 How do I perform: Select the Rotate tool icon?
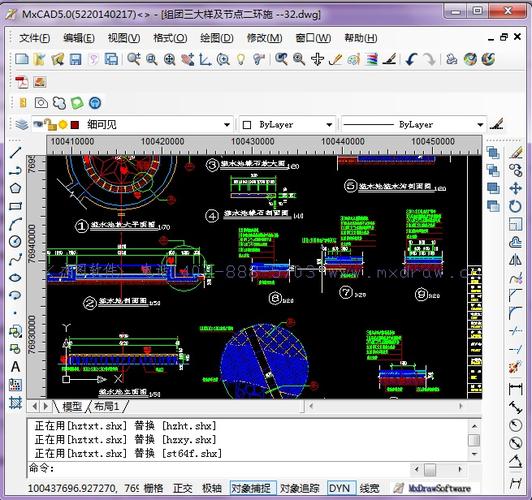(515, 206)
